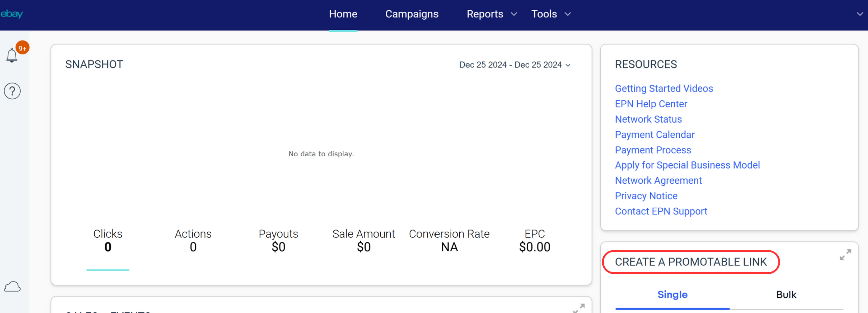Expand the Sales Events panel icon
Viewport: 868px width, 313px height.
tap(579, 308)
